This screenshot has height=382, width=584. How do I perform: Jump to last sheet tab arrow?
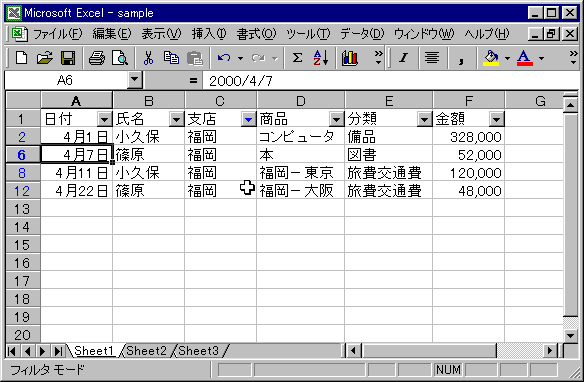58,351
